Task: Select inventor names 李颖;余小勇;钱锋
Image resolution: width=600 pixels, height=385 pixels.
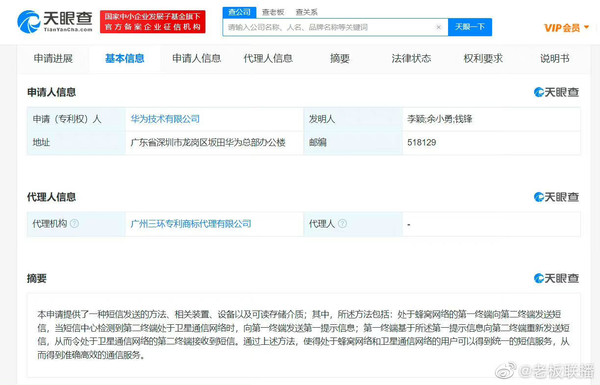Action: [x=440, y=119]
